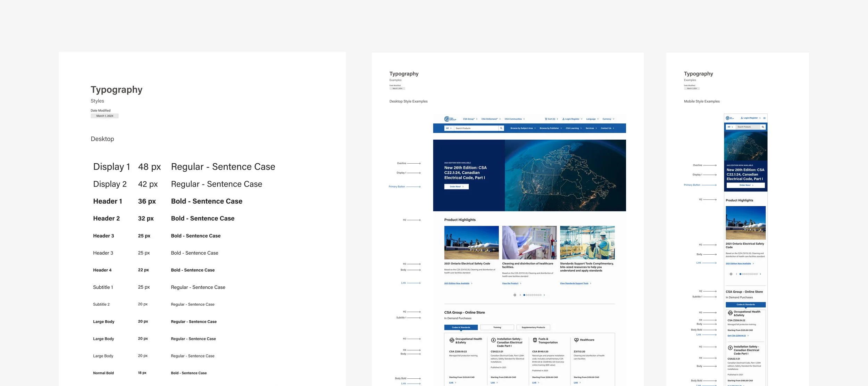Screen dimensions: 868x386
Task: Toggle the carousel pause control
Action: [x=515, y=295]
